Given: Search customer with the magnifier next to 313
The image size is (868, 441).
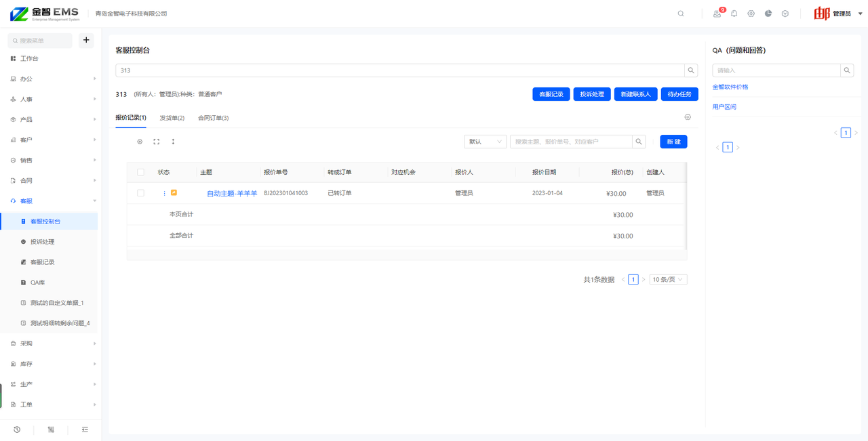Looking at the screenshot, I should [x=691, y=70].
